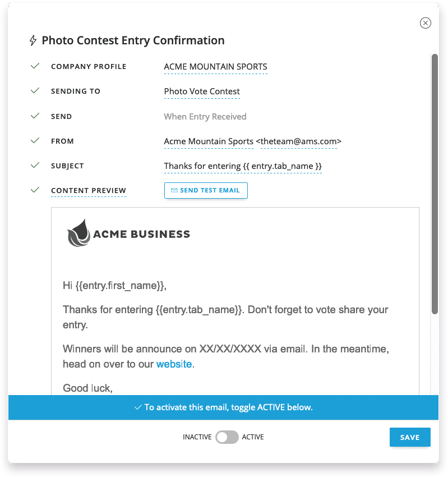Open the website link in email
448x477 pixels.
tap(174, 364)
